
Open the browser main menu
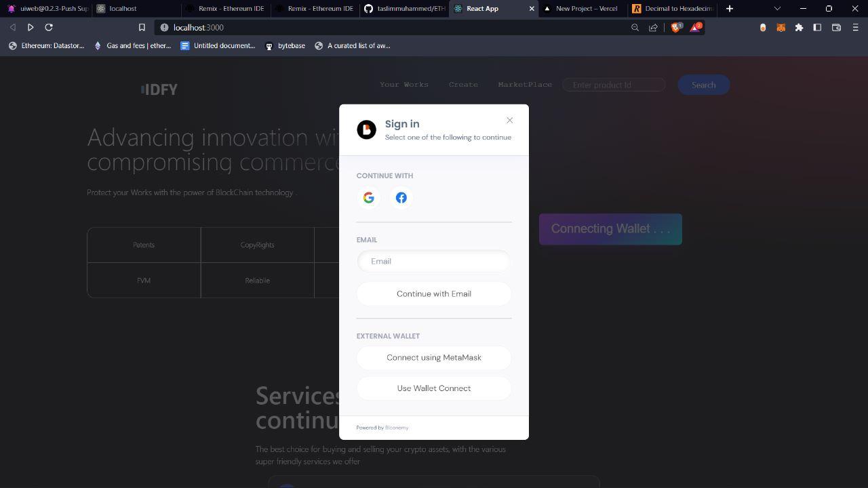click(855, 27)
